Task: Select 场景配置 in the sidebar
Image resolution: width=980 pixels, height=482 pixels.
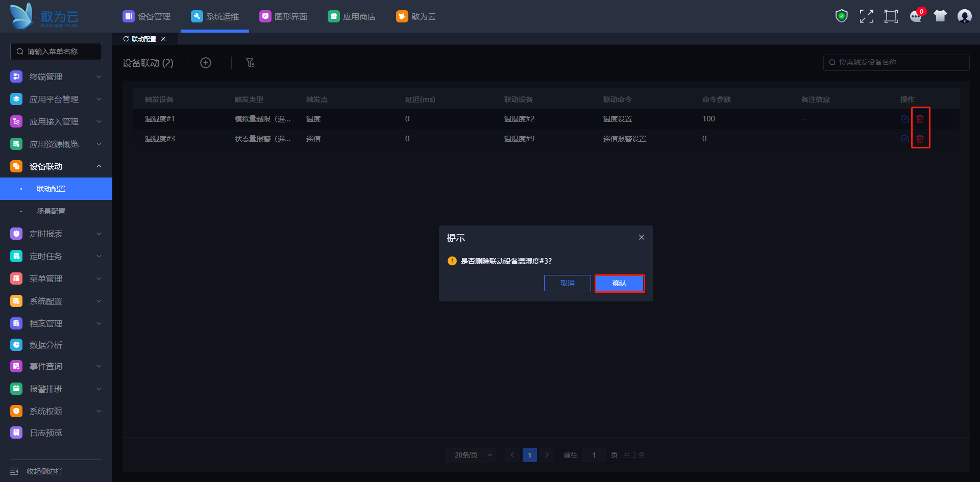Action: coord(51,211)
